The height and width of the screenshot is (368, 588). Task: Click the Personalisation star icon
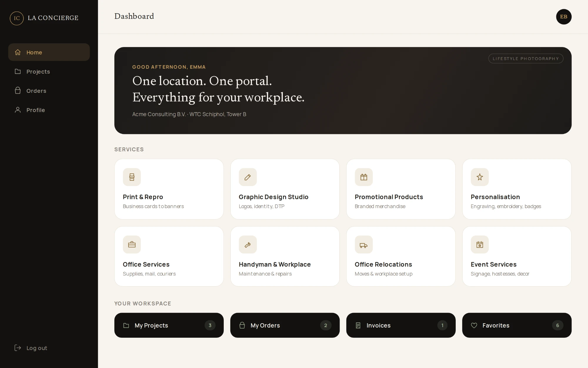[480, 177]
